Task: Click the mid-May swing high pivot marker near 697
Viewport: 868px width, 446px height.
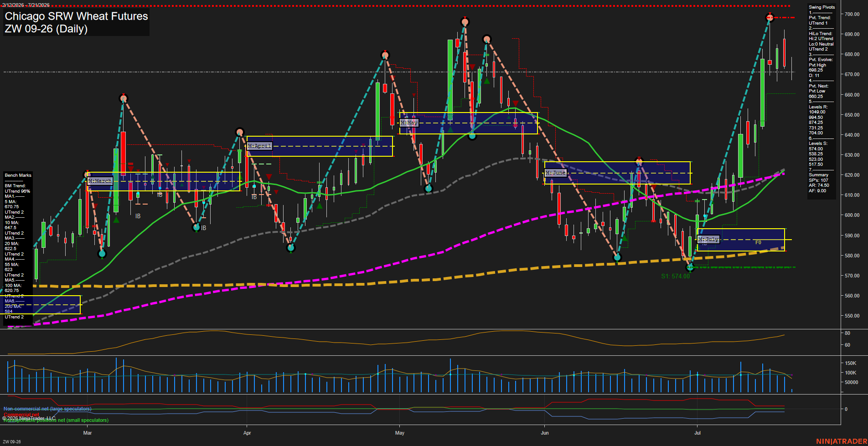Action: coord(465,22)
